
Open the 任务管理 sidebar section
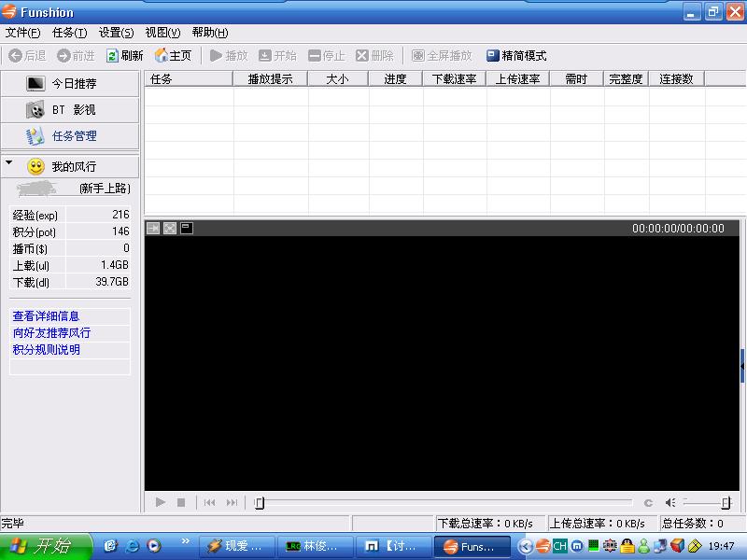point(70,136)
